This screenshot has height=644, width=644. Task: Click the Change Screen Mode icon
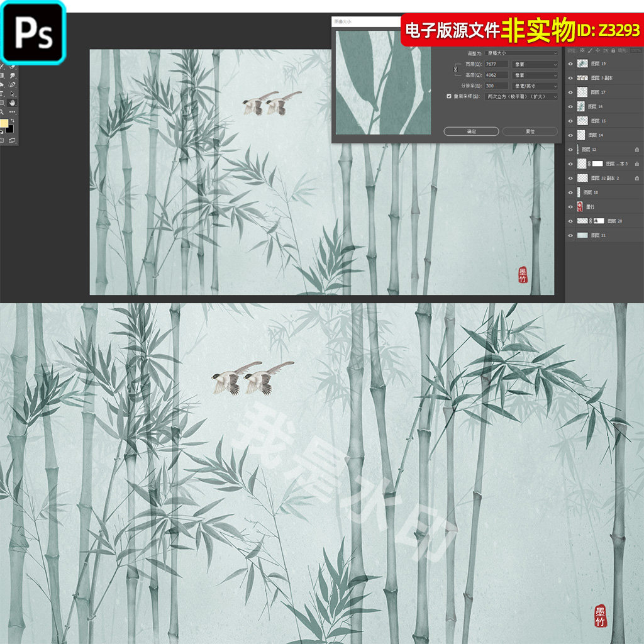coord(12,140)
